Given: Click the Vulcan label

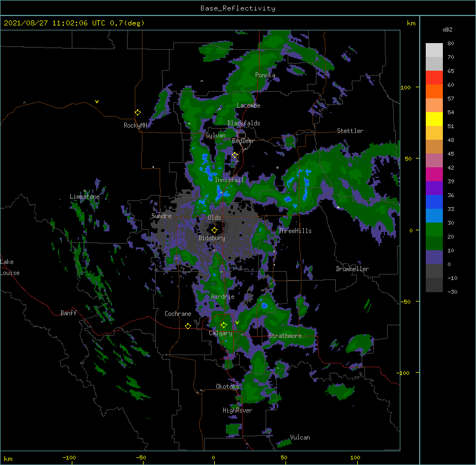Looking at the screenshot, I should click(300, 437).
